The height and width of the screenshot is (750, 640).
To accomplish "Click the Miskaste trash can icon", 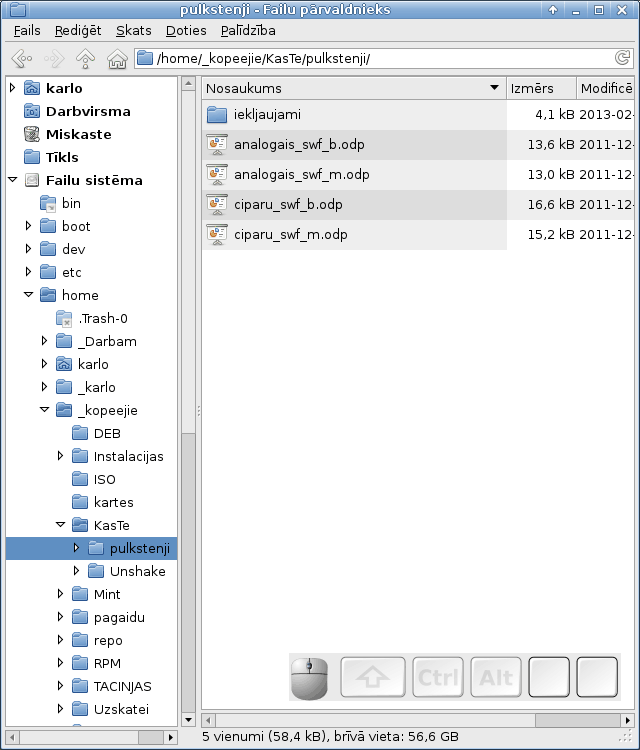I will [32, 134].
